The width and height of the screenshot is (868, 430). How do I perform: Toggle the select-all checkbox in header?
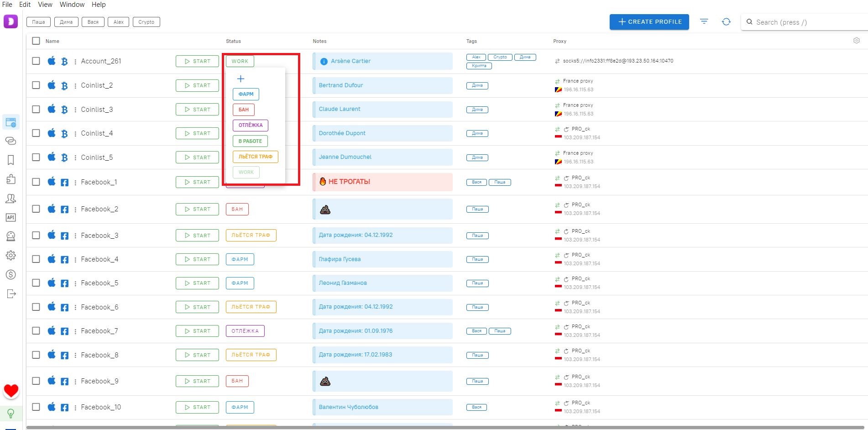(36, 41)
